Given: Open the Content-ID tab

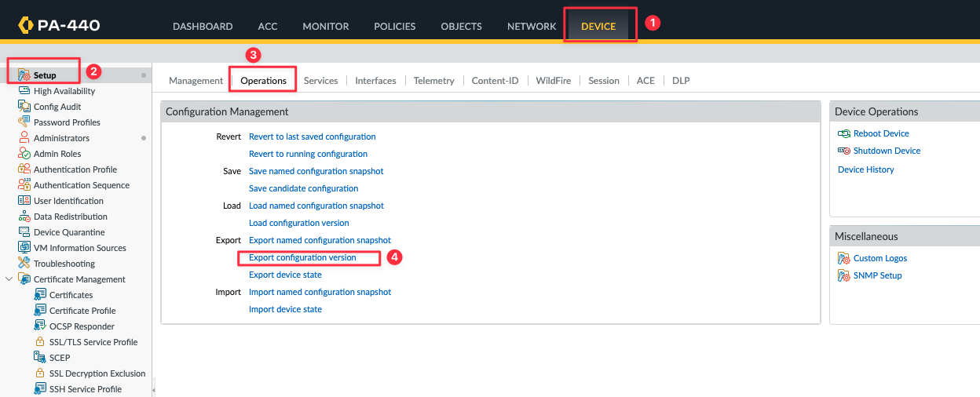Looking at the screenshot, I should pyautogui.click(x=495, y=81).
